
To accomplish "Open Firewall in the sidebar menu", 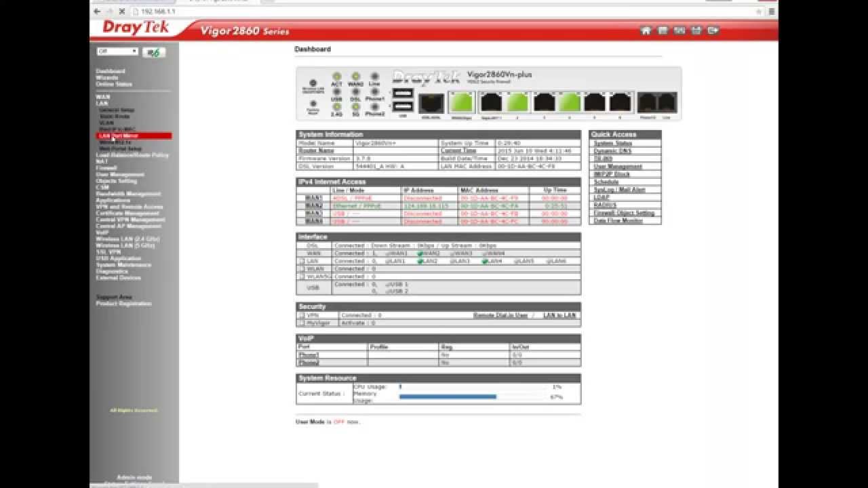I will (x=106, y=168).
